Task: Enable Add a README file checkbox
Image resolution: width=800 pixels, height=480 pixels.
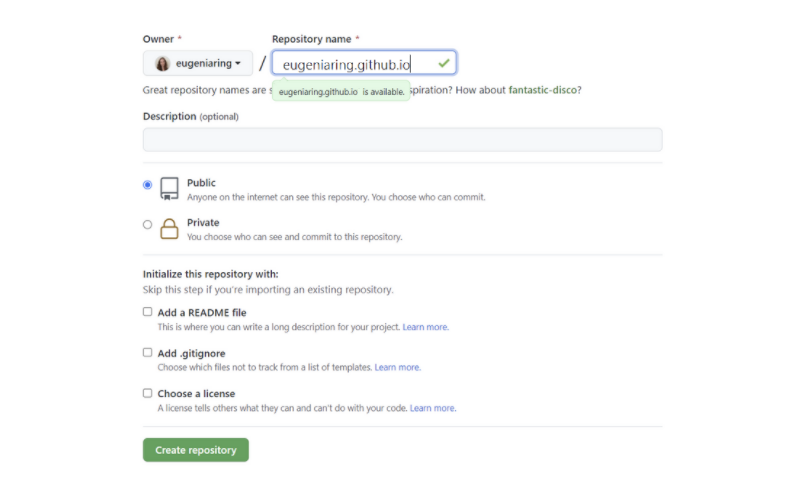Action: [x=148, y=312]
